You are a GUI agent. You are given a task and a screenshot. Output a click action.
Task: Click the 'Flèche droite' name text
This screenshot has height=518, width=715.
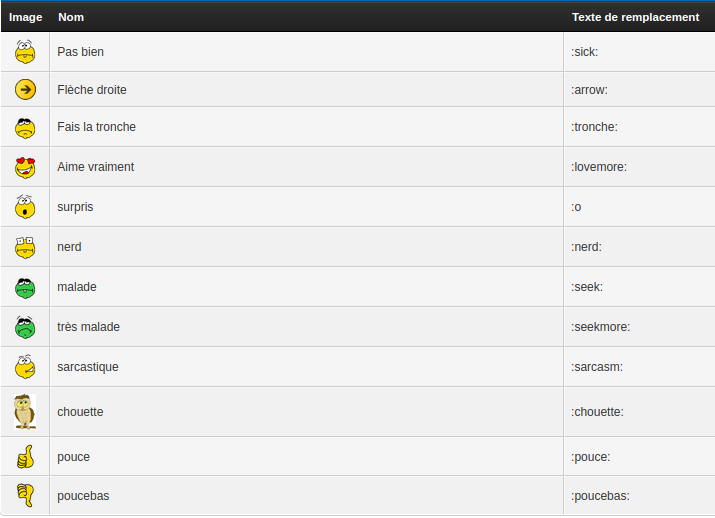click(92, 90)
